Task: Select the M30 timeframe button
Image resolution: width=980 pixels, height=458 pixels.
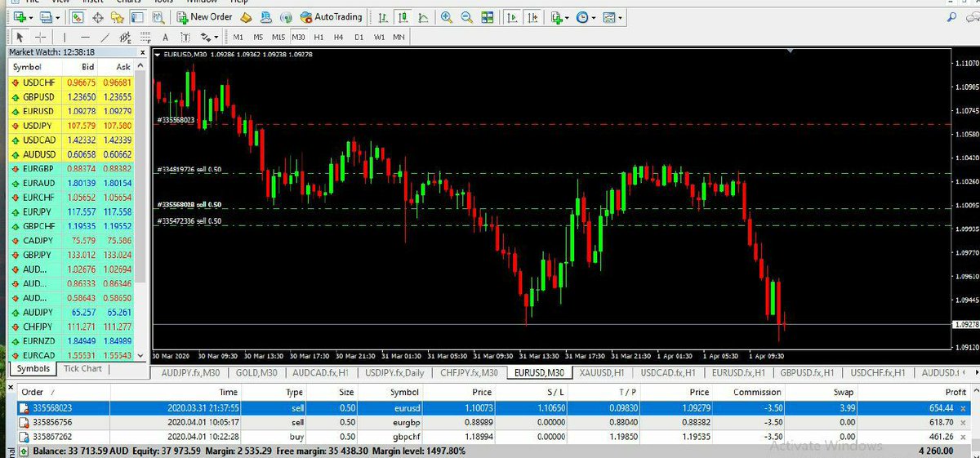Action: tap(298, 38)
